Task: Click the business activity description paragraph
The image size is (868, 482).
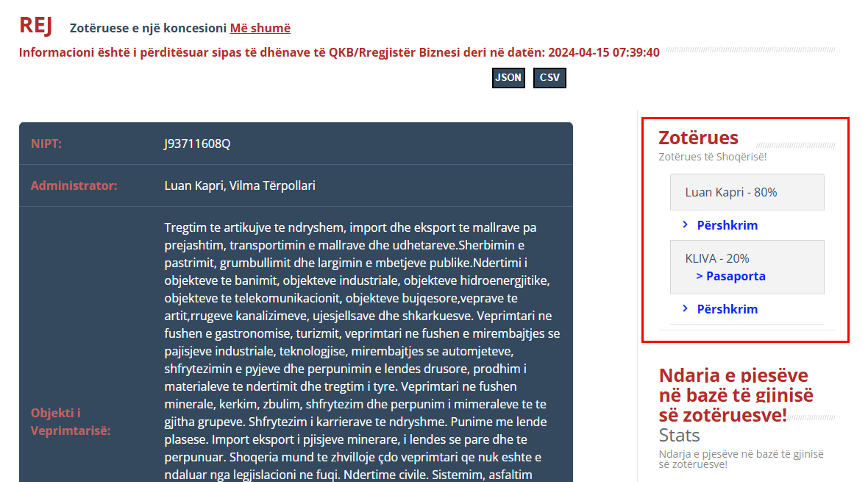Action: pyautogui.click(x=362, y=351)
